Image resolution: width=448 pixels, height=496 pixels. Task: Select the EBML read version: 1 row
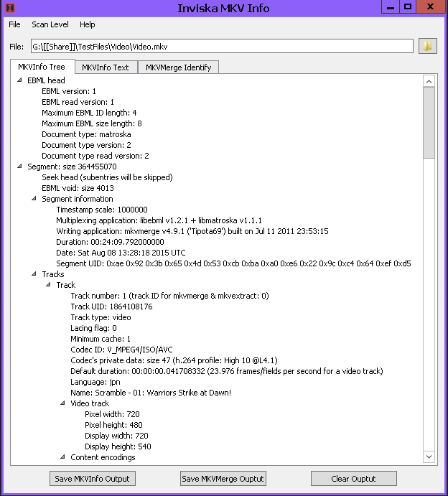point(78,102)
